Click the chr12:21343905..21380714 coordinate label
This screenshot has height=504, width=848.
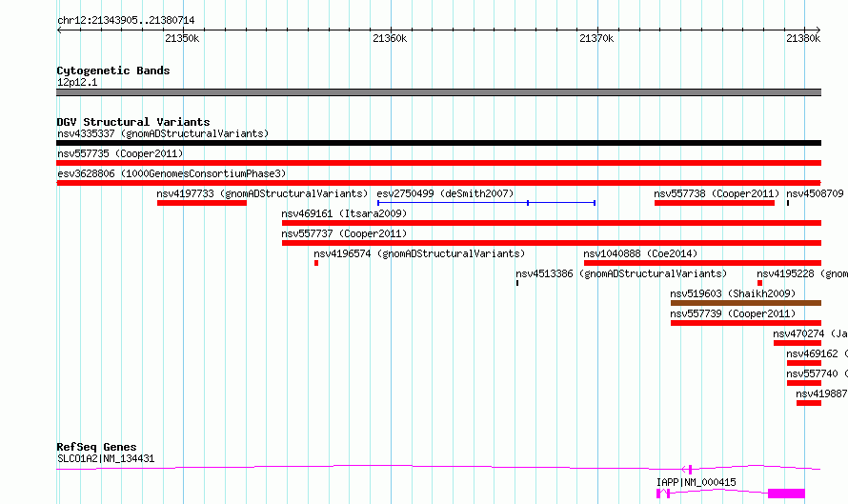point(126,20)
